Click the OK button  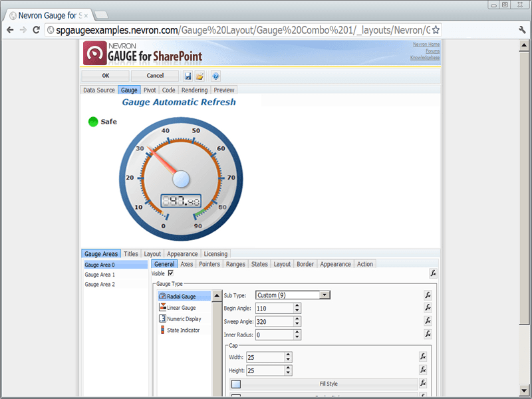pos(106,76)
